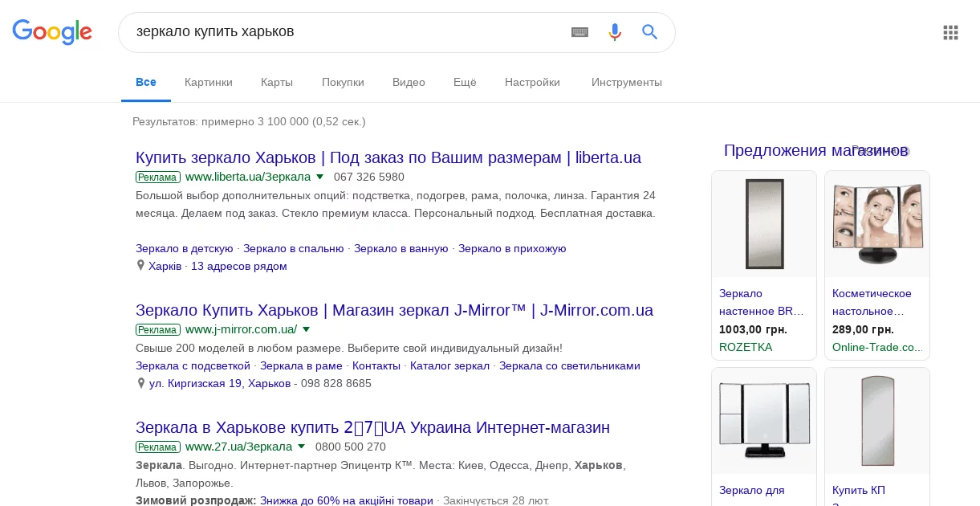Start voice search with the microphone icon
The width and height of the screenshot is (980, 506).
(615, 32)
